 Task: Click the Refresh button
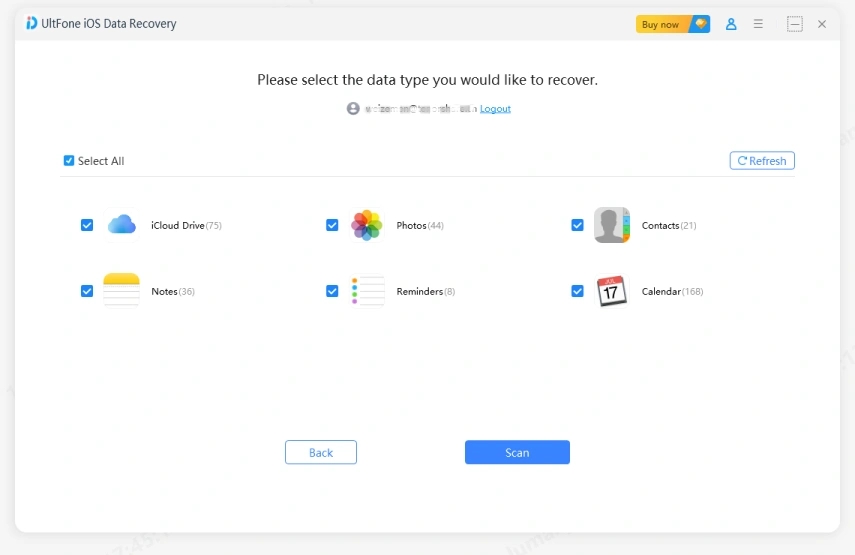[762, 160]
